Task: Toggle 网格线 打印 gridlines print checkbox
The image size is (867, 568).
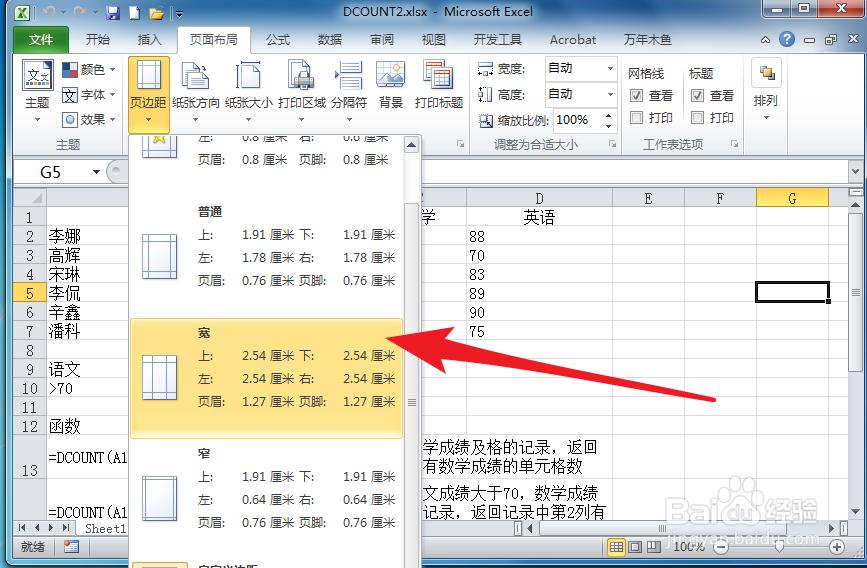Action: [636, 118]
